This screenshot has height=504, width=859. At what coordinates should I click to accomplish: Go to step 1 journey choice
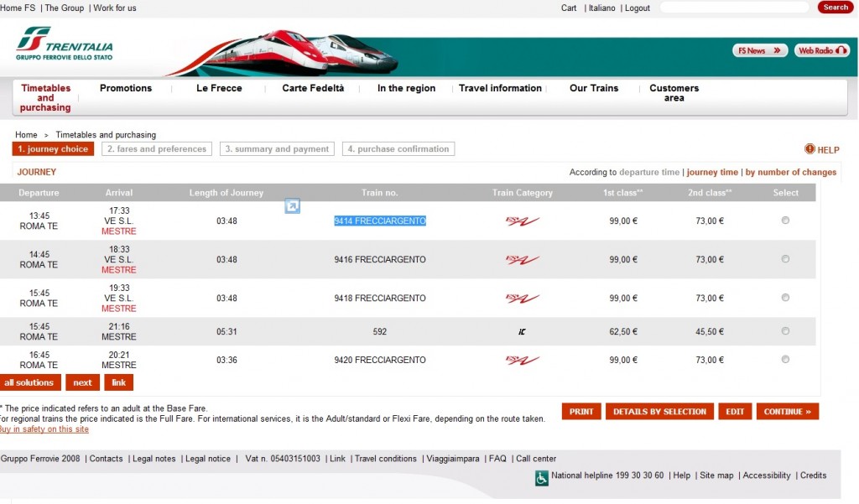click(53, 149)
